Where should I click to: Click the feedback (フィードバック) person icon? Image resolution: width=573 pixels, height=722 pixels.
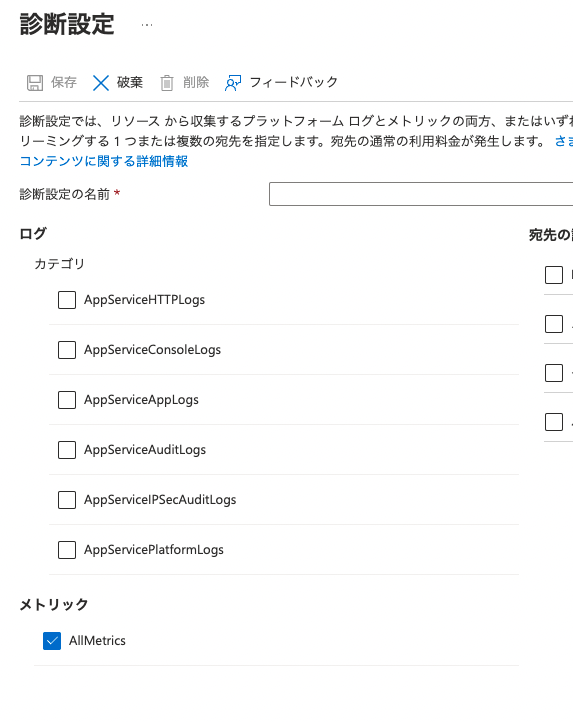(x=233, y=83)
